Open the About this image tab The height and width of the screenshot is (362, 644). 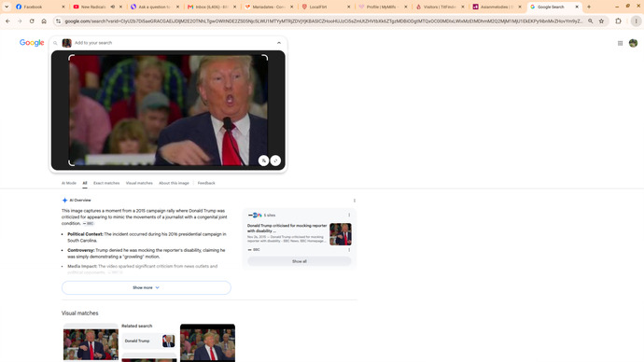click(174, 183)
